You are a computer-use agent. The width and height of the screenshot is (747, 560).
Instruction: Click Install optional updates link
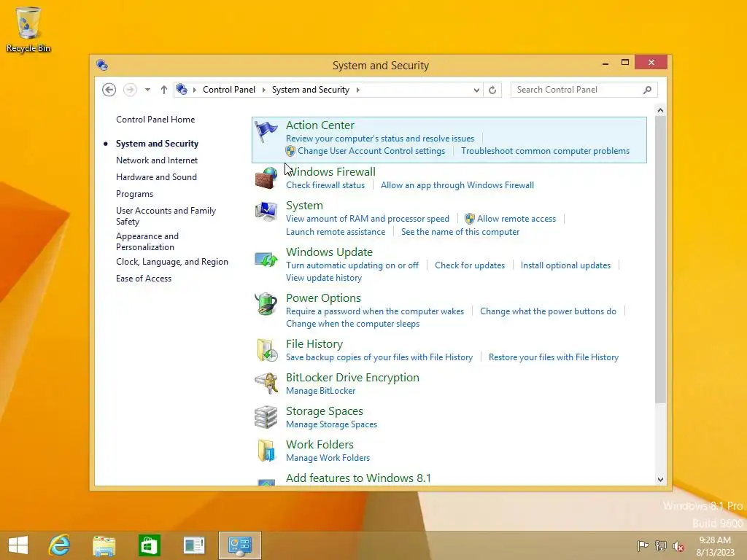coord(565,265)
